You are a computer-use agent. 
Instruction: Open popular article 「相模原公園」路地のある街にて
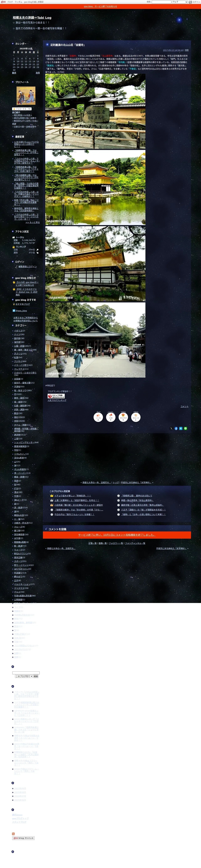pyautogui.click(x=137, y=496)
